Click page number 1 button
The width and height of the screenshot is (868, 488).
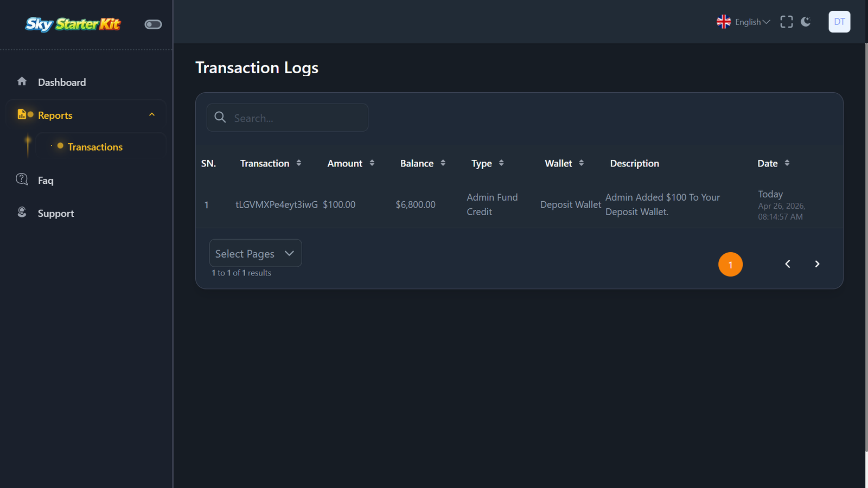pos(730,265)
